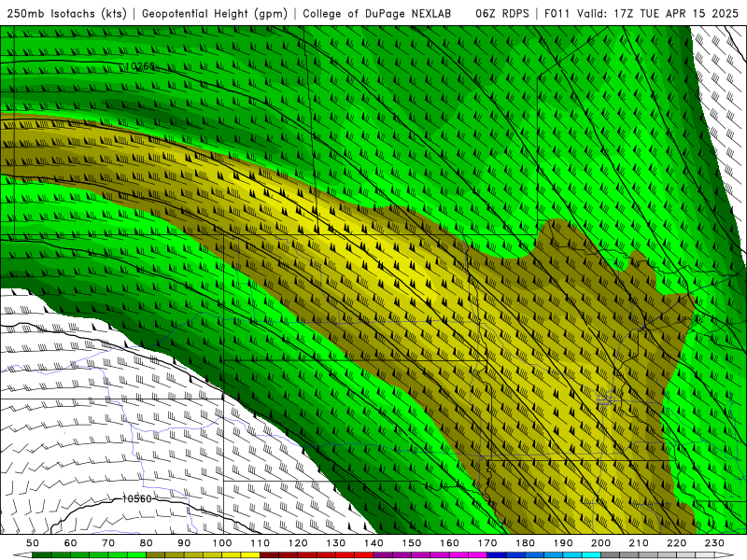Click the 70 label on the colour scale
747x560 pixels.
point(108,543)
